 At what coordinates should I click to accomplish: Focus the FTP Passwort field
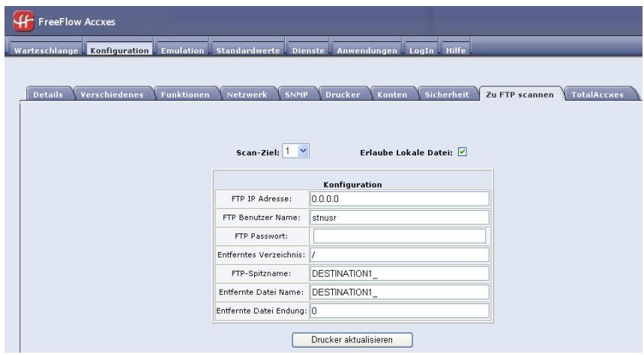[399, 236]
